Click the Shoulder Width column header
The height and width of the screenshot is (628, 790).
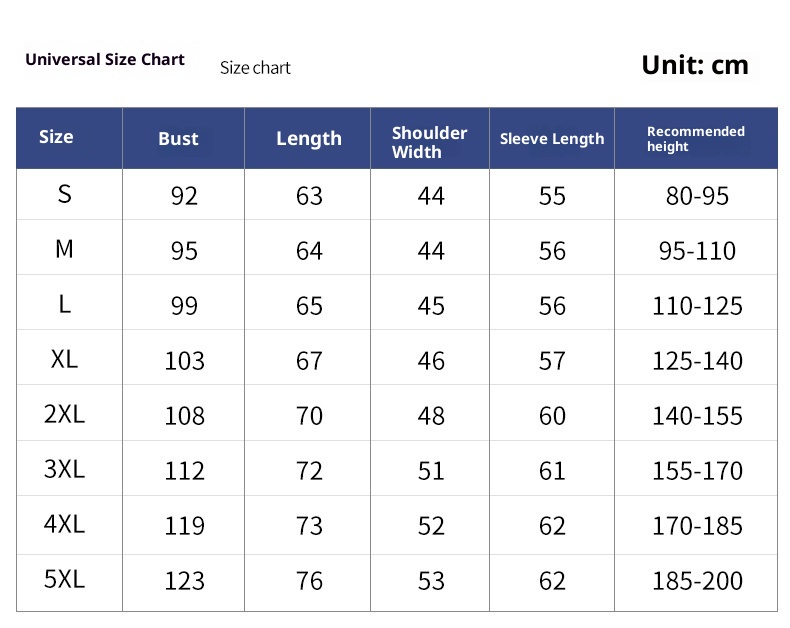click(429, 142)
